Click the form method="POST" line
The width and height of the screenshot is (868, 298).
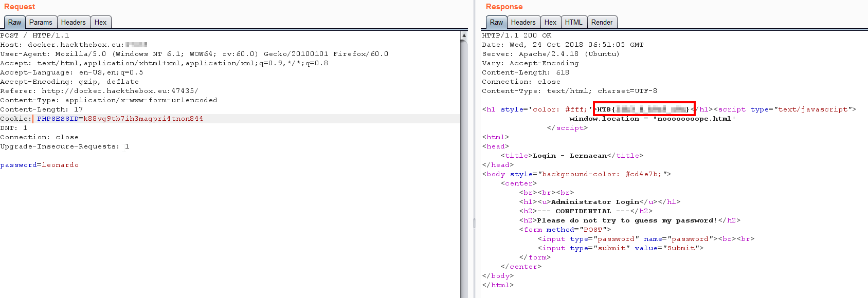565,230
